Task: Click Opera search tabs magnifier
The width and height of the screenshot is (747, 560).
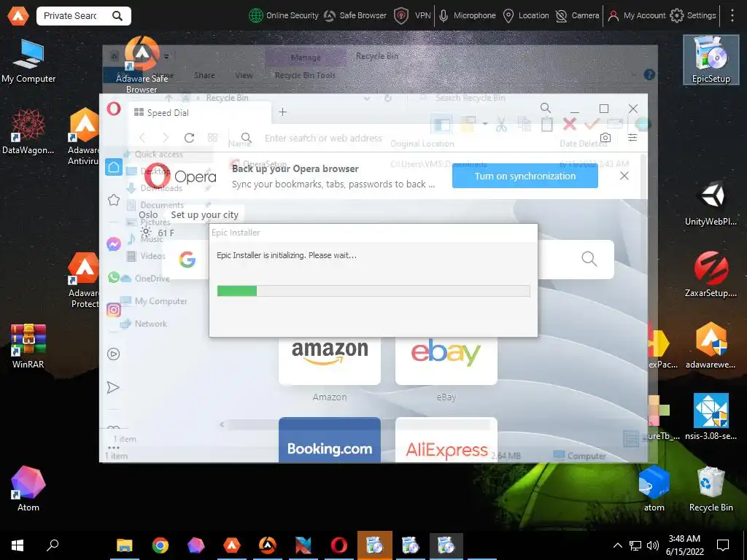Action: pos(546,108)
